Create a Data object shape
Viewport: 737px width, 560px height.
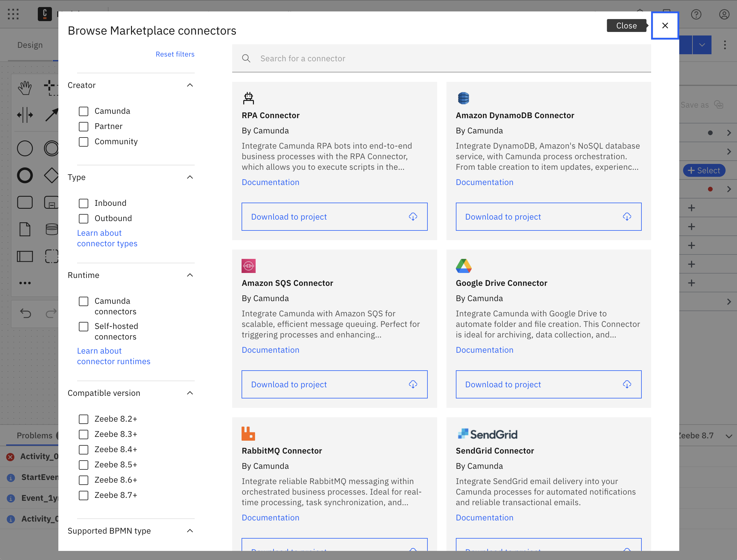click(25, 229)
